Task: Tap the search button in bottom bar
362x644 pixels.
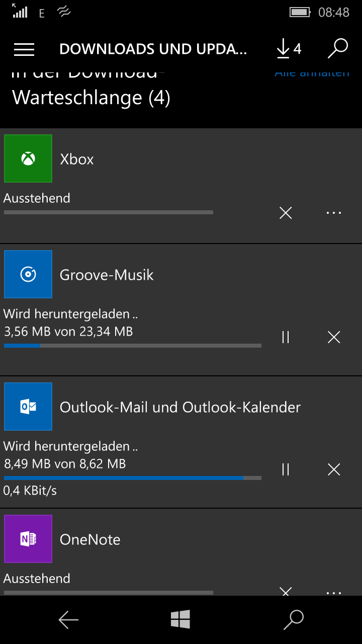Action: pos(294,620)
